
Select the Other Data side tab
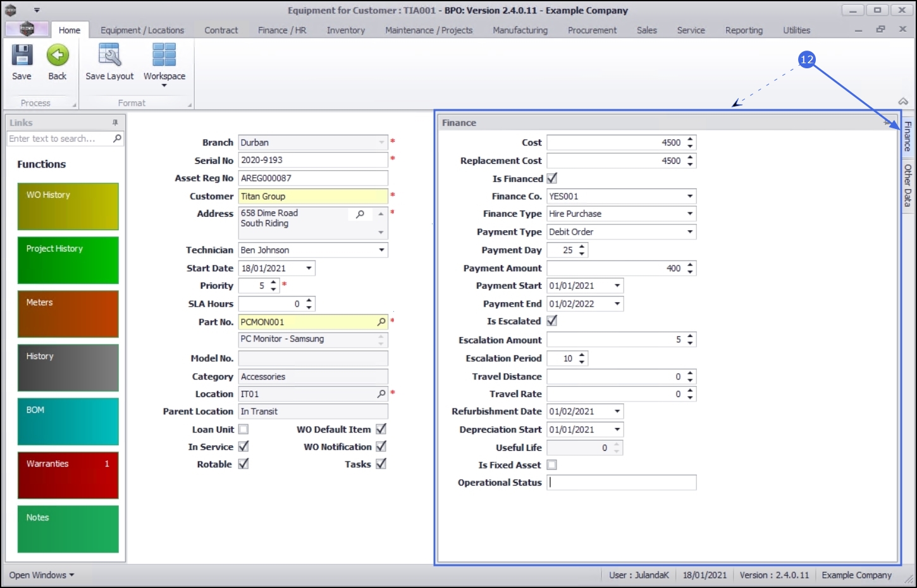point(908,185)
